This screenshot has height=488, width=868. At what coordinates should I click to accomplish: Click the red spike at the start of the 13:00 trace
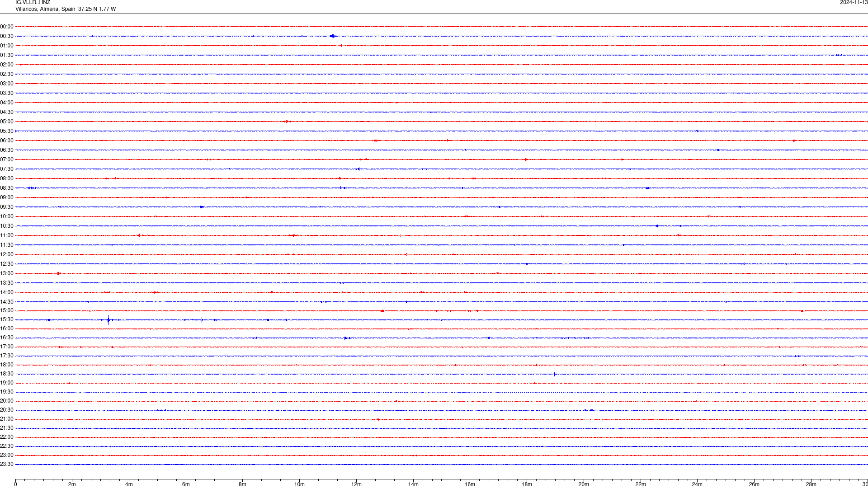click(58, 273)
